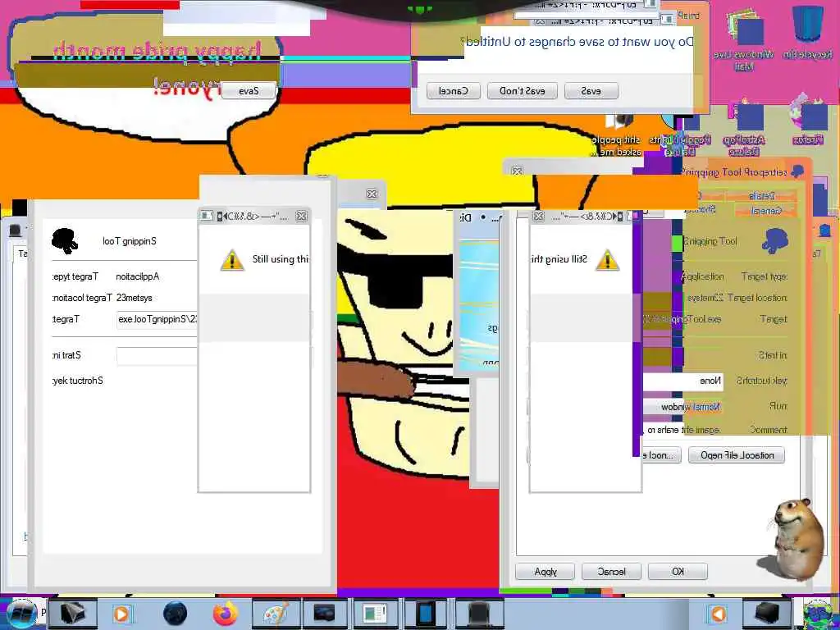Open dark globe taskbar icon
This screenshot has height=630, width=840.
point(176,614)
